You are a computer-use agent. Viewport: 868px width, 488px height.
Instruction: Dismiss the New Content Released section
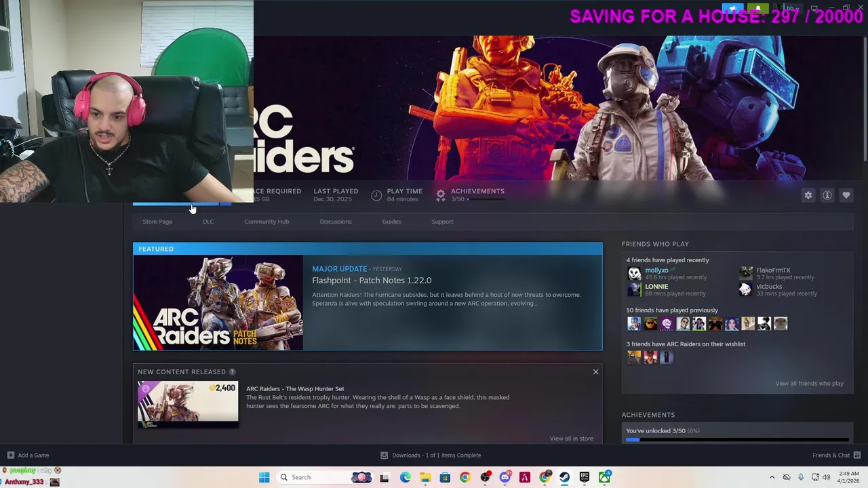point(596,371)
